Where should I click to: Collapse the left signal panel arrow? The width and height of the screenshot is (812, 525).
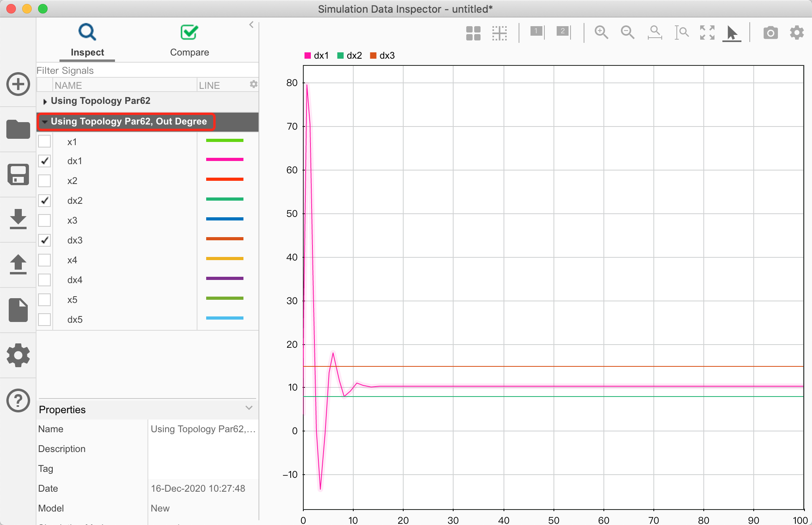click(251, 25)
